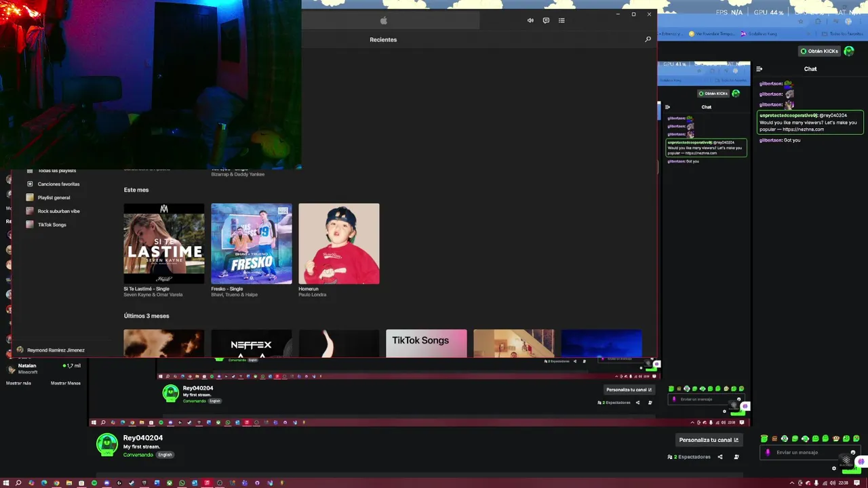Open volume control in main system tray
Screen dimensions: 868x488
[x=833, y=483]
